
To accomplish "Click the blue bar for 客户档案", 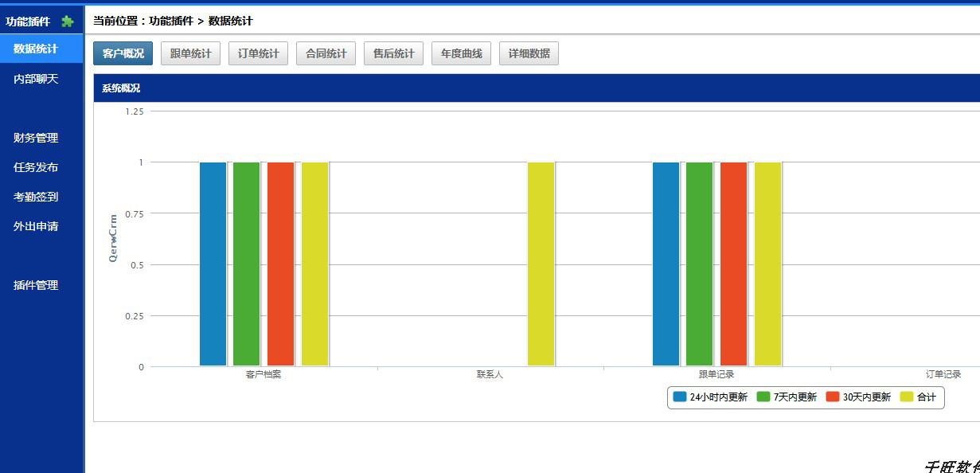I will click(x=213, y=264).
